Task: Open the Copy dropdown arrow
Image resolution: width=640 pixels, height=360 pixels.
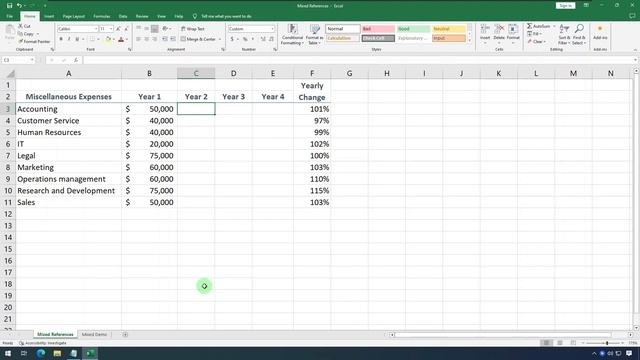Action: [x=38, y=34]
